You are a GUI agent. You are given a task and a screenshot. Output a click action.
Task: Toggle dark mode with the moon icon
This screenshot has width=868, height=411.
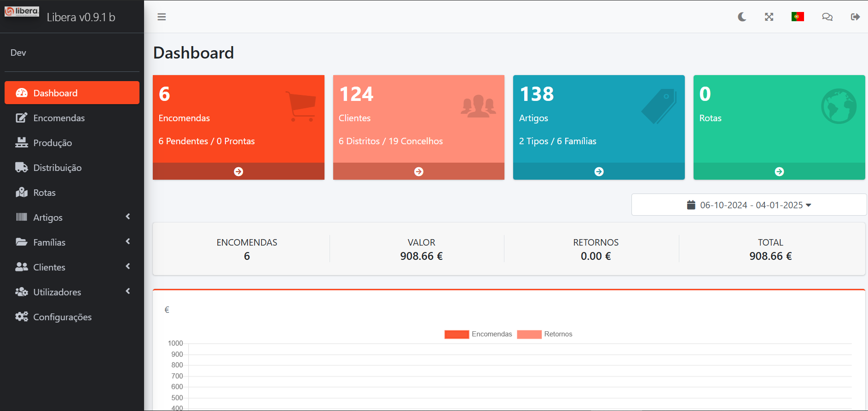coord(742,17)
